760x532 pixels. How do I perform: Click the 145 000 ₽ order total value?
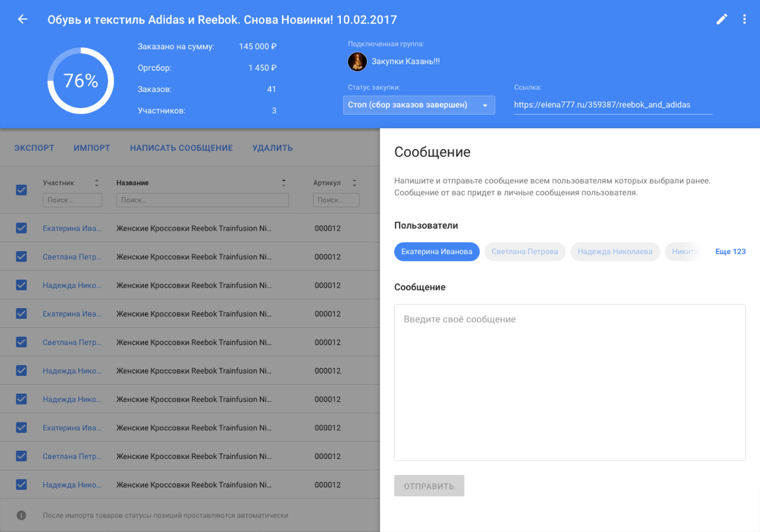click(x=258, y=47)
